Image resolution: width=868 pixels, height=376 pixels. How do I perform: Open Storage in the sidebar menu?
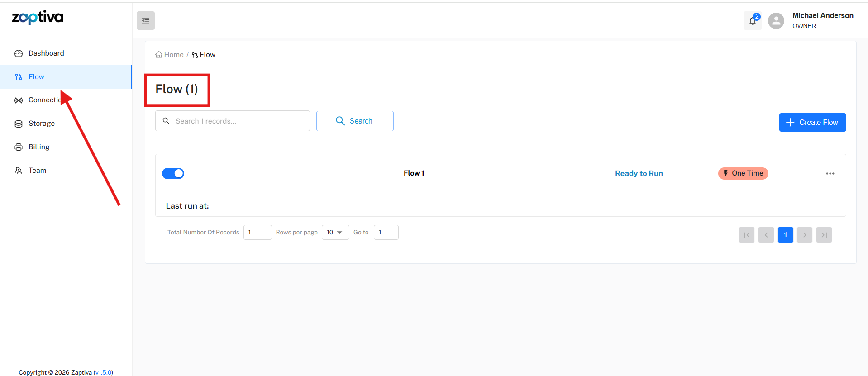pyautogui.click(x=42, y=124)
